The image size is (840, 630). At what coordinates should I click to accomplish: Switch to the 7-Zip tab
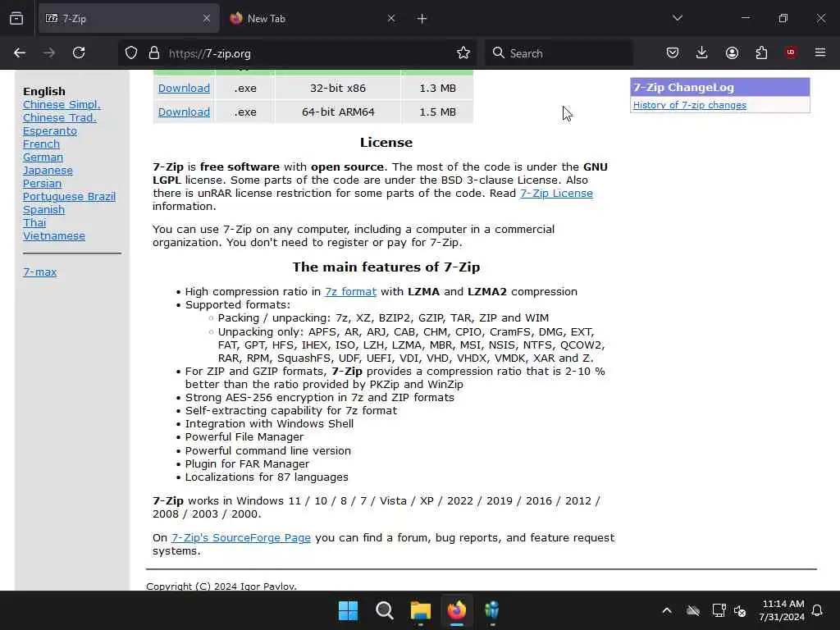coord(129,19)
